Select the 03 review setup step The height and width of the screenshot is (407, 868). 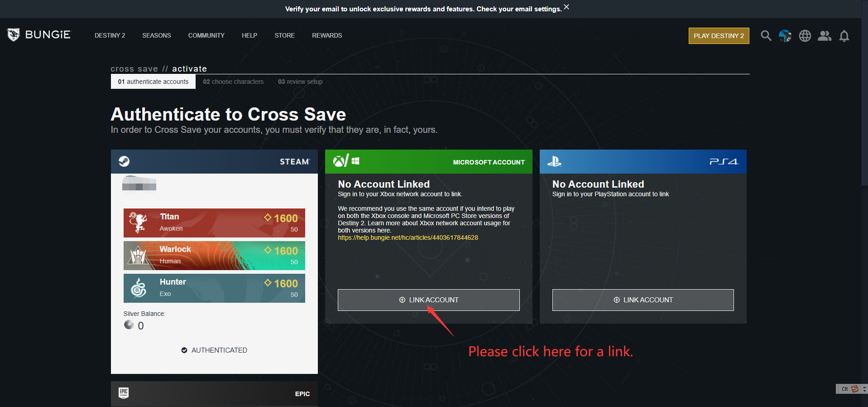click(x=300, y=82)
